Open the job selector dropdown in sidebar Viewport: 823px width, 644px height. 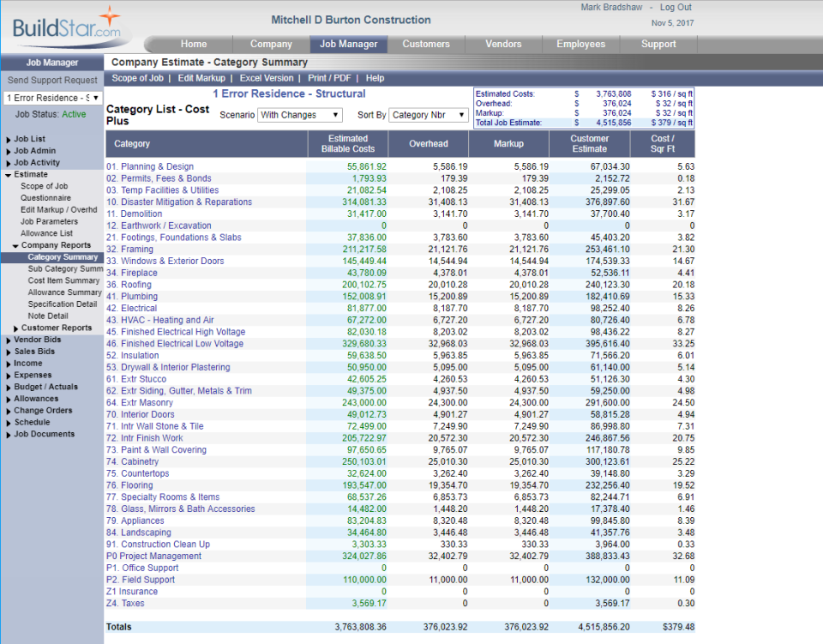click(x=52, y=98)
